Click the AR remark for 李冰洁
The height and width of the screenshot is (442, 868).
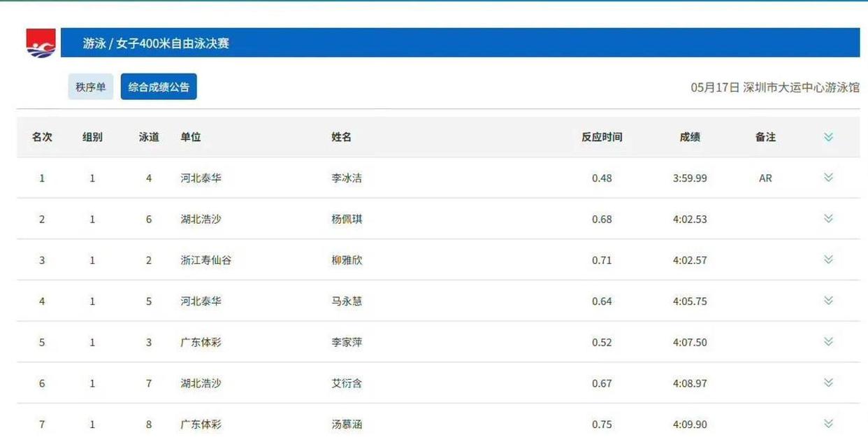[x=765, y=178]
